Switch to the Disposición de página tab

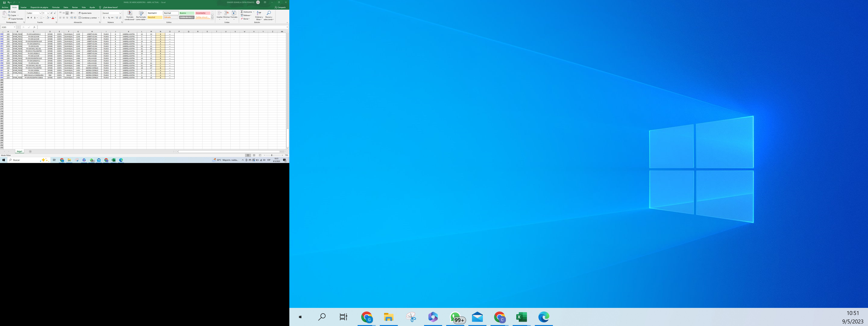pos(39,7)
